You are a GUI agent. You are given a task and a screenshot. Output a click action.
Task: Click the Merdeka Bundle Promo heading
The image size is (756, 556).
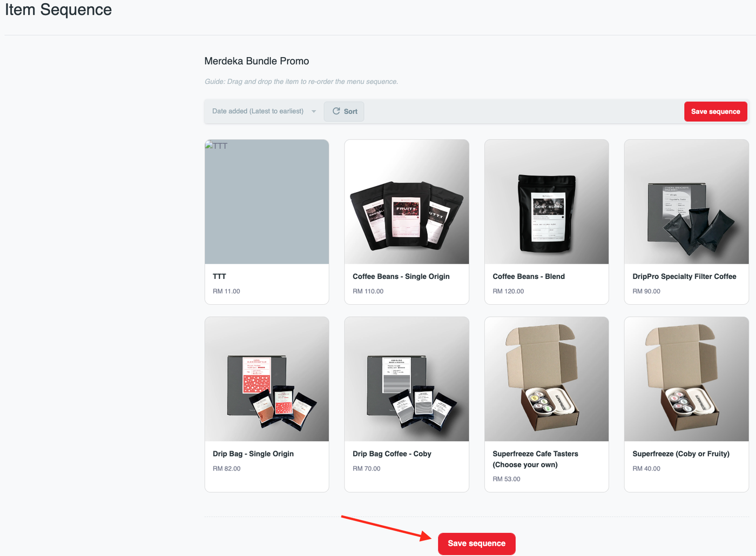click(x=256, y=61)
